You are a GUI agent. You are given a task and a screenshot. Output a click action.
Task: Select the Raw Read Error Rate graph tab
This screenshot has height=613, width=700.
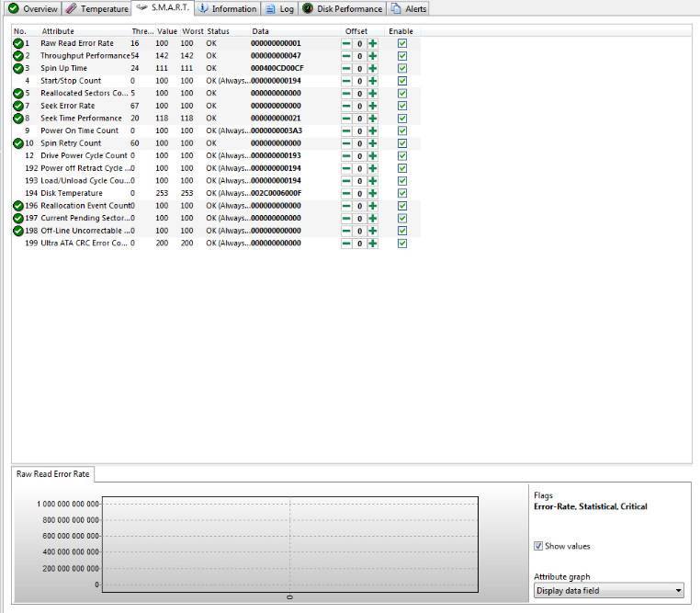click(52, 474)
